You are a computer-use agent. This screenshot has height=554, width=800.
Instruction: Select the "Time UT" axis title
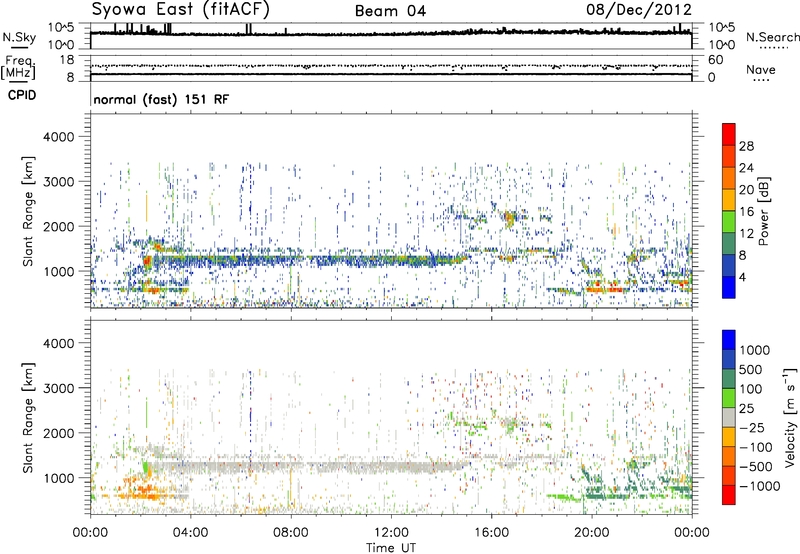click(x=391, y=548)
